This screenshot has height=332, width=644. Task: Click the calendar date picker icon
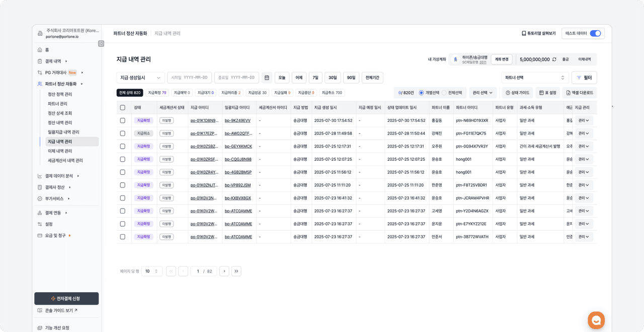pyautogui.click(x=267, y=78)
